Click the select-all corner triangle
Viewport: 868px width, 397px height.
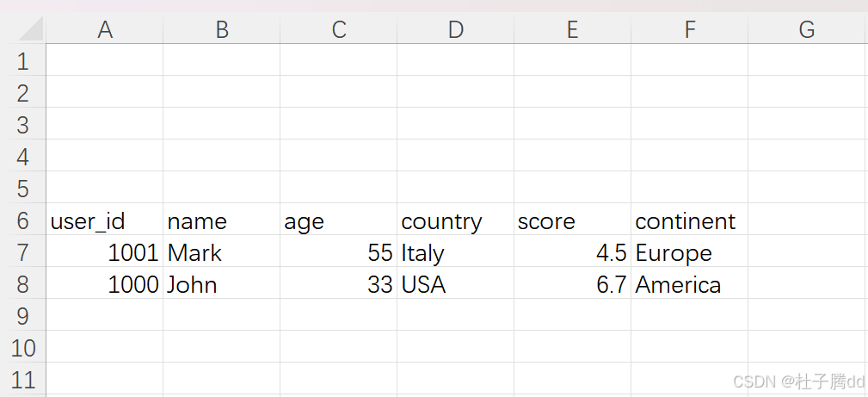30,28
